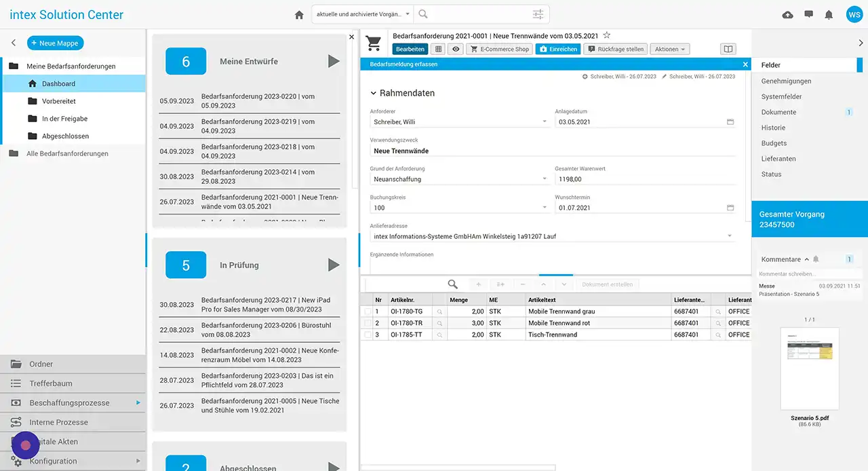Open the book reading view icon

click(x=728, y=49)
